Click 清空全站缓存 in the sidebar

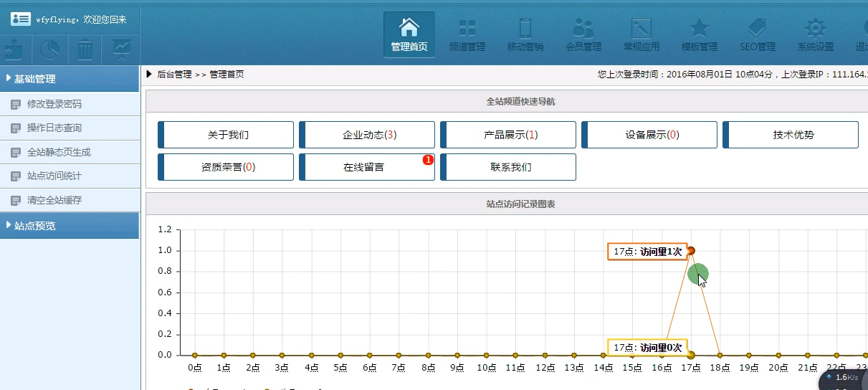[54, 201]
